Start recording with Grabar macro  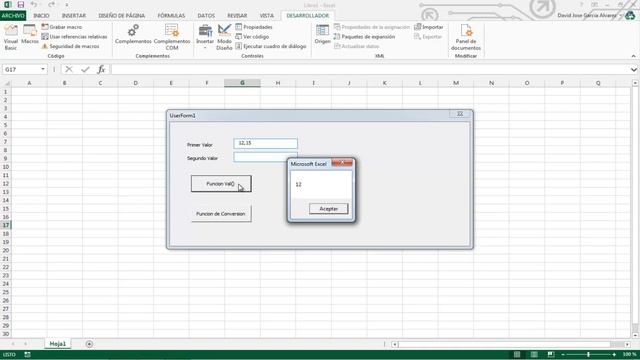pyautogui.click(x=62, y=27)
